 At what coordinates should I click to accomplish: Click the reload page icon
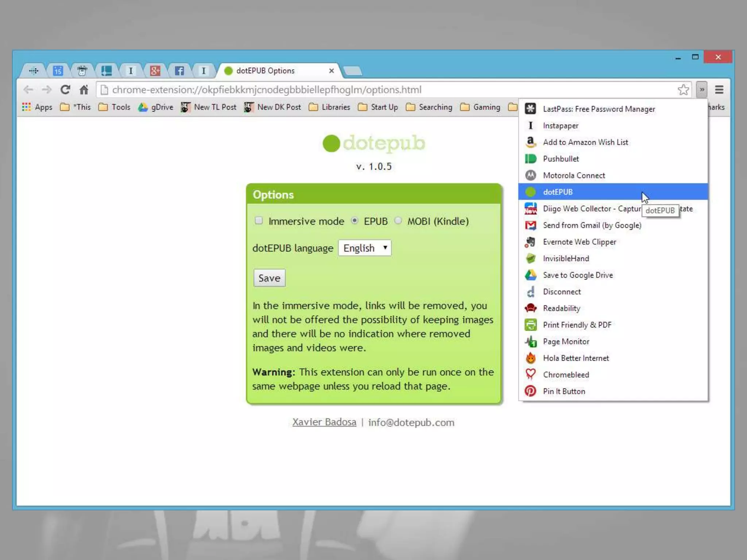[x=65, y=90]
